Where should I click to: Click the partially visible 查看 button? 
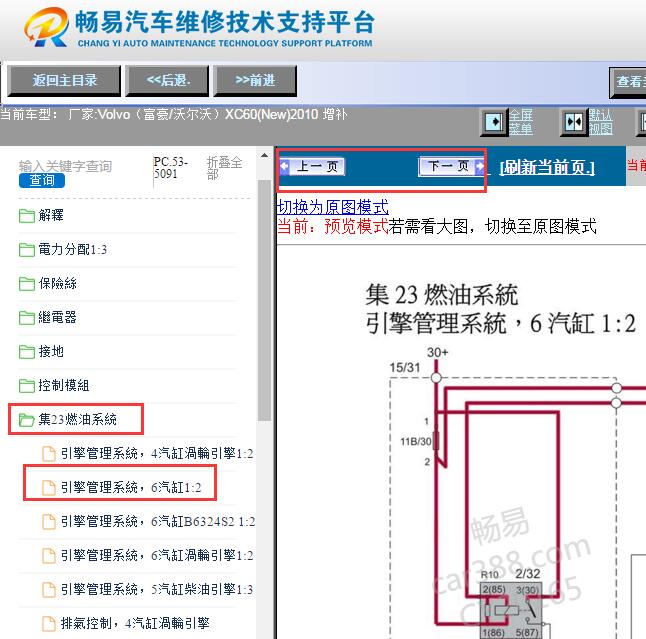(628, 82)
